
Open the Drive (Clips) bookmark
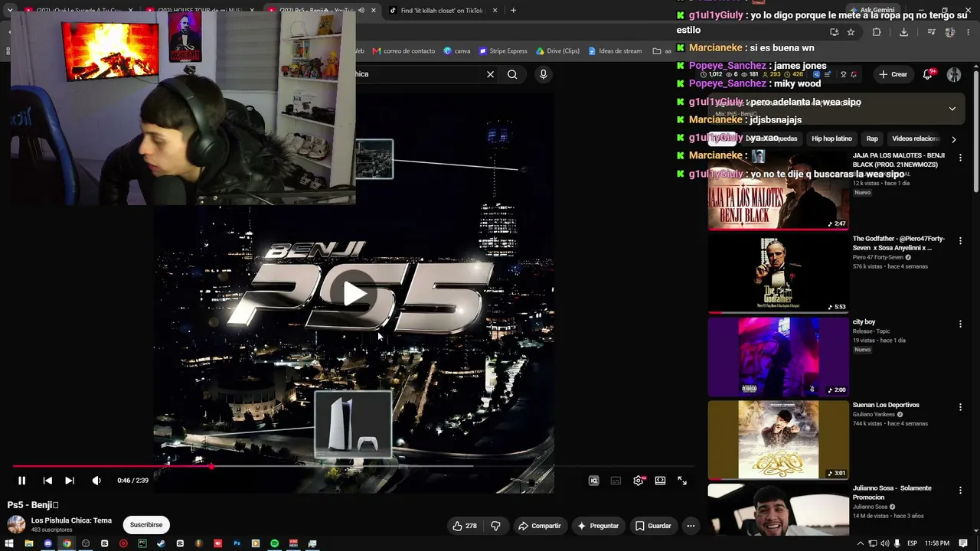[x=557, y=51]
